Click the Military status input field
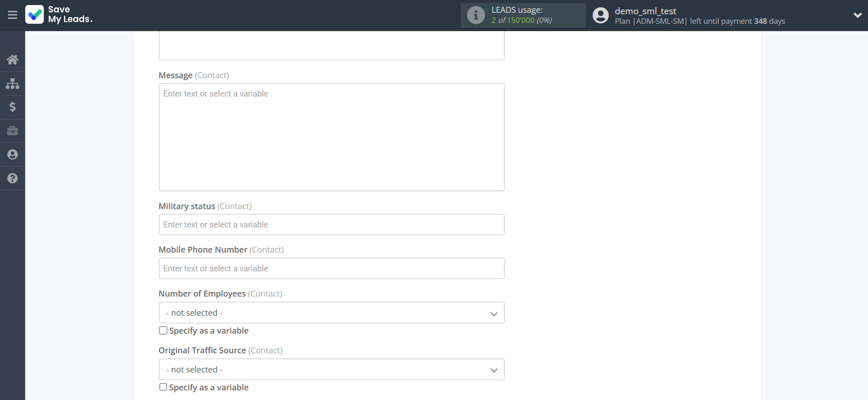The width and height of the screenshot is (868, 400). [331, 225]
